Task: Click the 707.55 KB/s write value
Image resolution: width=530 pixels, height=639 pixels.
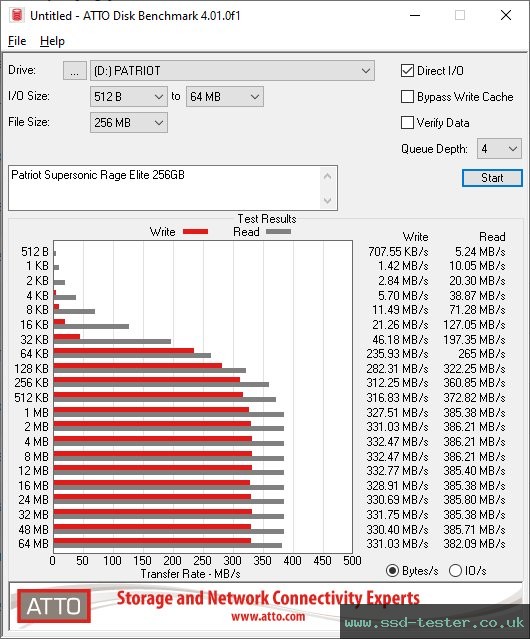Action: [398, 251]
